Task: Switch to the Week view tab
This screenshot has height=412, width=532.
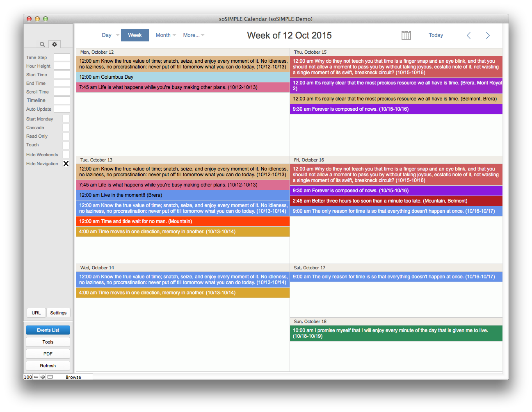Action: 135,35
